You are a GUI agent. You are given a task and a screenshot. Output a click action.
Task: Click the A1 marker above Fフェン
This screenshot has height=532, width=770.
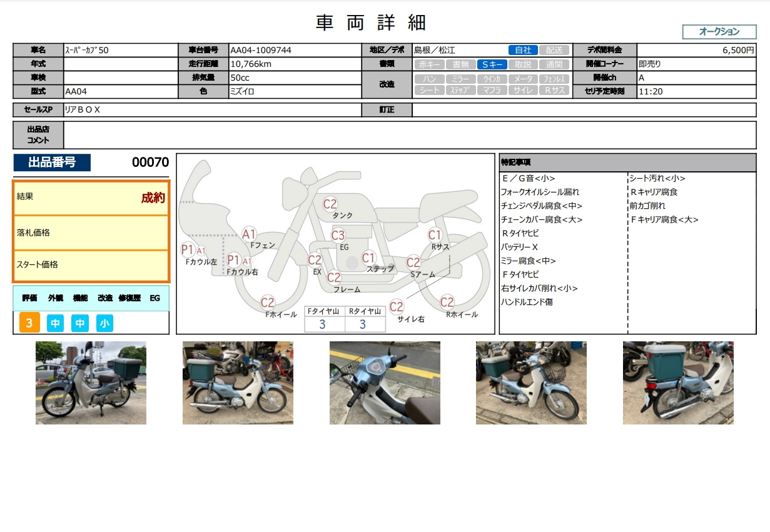tap(250, 234)
